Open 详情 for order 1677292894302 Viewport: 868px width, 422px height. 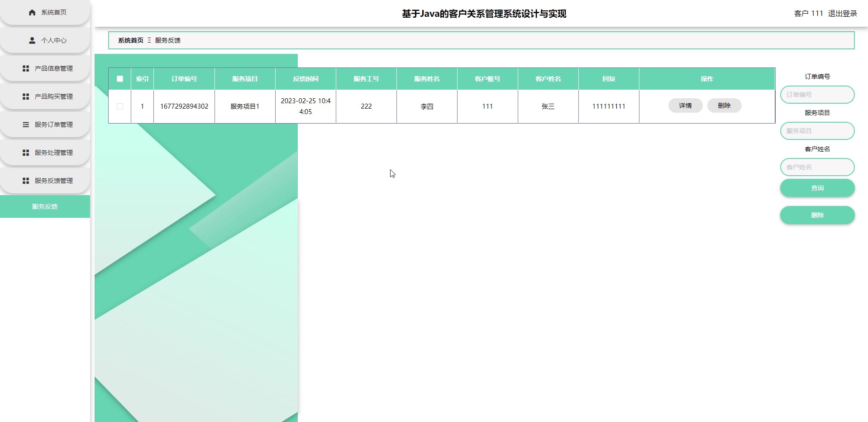click(x=685, y=105)
